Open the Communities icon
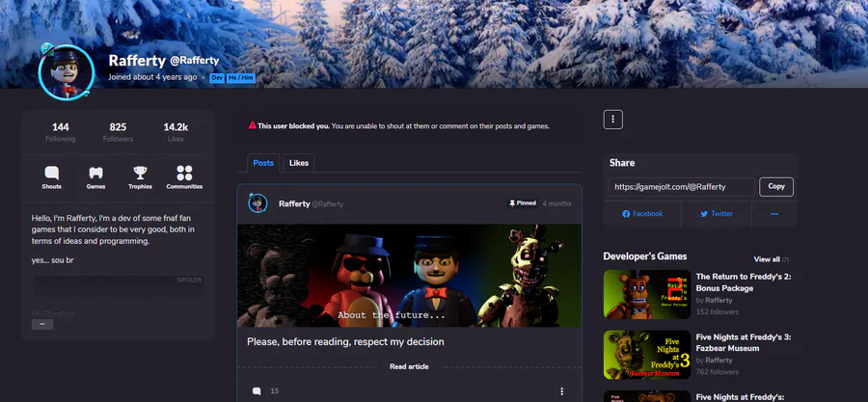 point(184,177)
